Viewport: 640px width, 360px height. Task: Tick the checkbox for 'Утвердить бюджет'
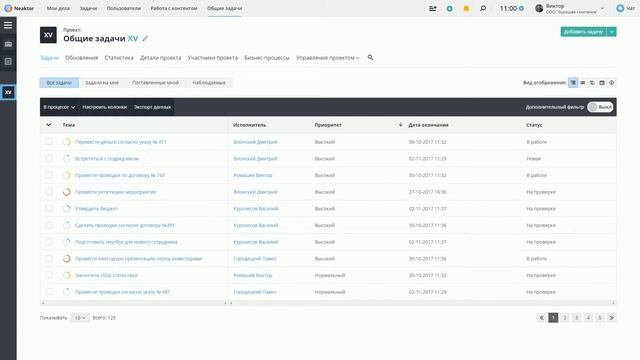[49, 209]
